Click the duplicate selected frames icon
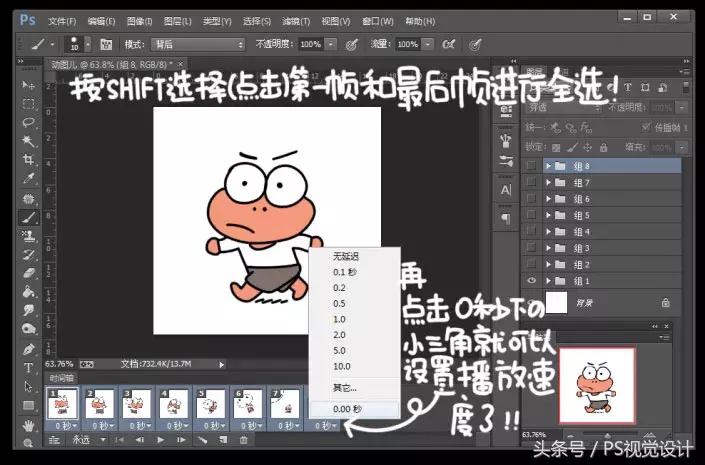This screenshot has height=465, width=705. [x=223, y=440]
